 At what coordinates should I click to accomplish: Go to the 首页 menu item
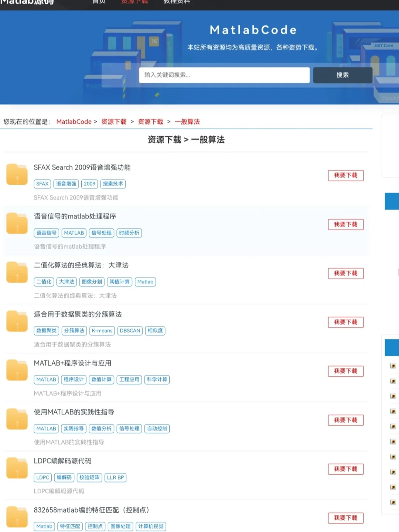[99, 2]
